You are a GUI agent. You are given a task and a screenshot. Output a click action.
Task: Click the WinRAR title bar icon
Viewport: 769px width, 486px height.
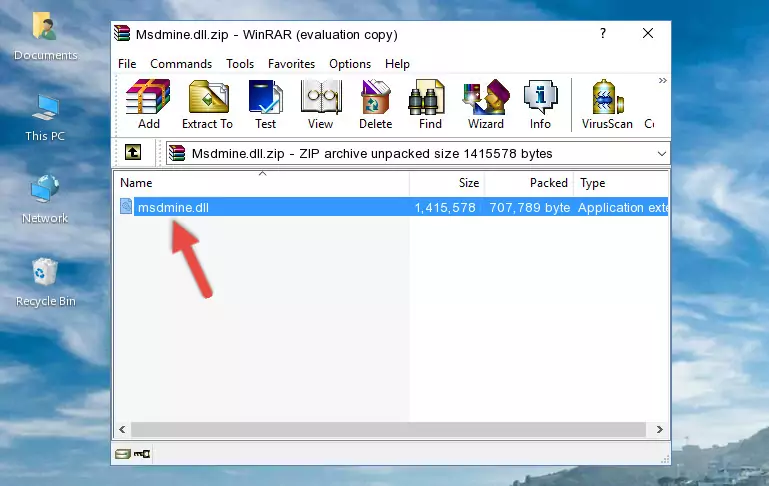[x=122, y=33]
